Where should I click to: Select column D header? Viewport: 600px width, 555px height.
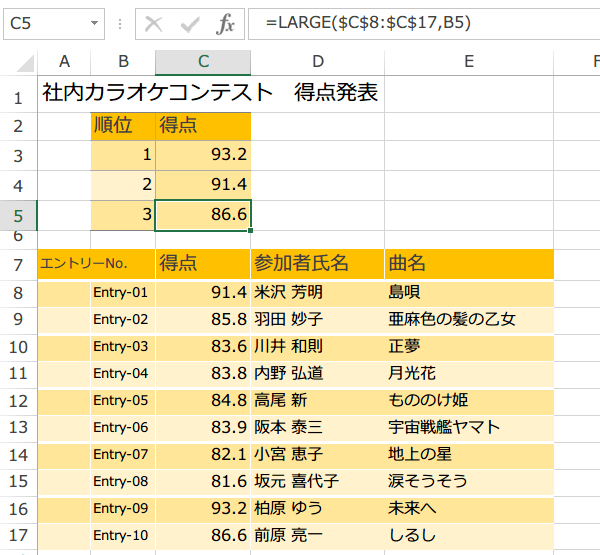[x=317, y=62]
